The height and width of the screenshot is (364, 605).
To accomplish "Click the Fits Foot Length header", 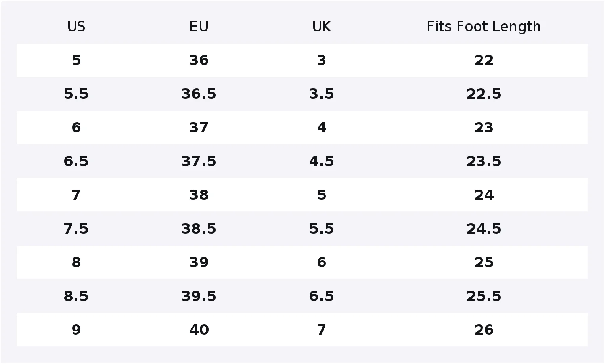I will pos(484,27).
